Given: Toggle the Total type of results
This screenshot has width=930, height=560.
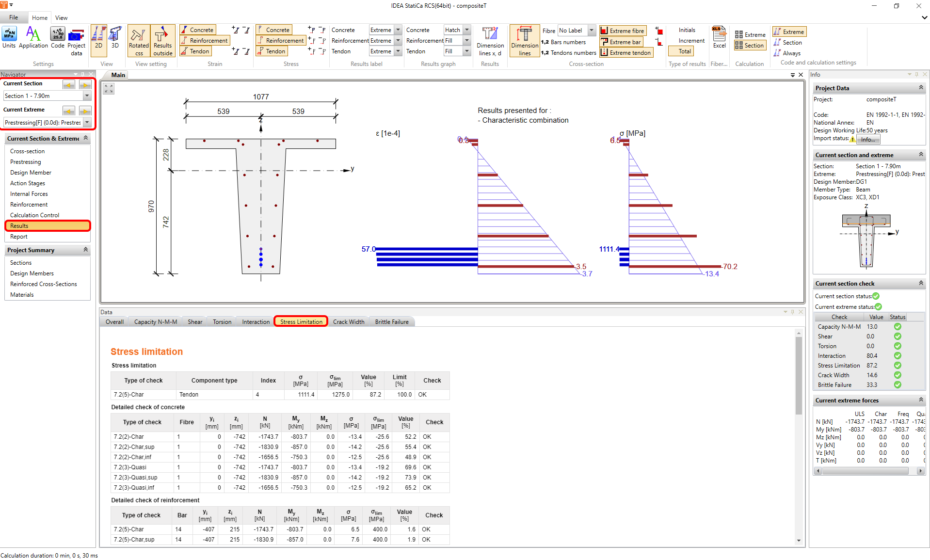Looking at the screenshot, I should tap(684, 51).
